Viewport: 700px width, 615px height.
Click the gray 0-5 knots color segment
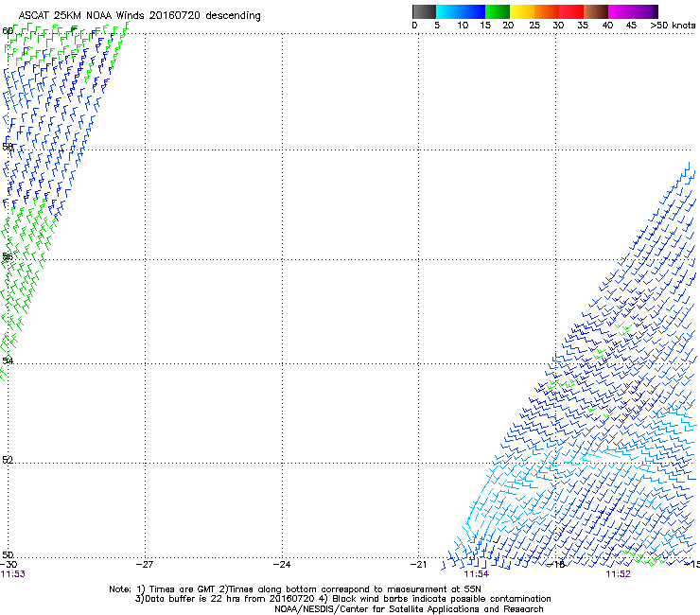(x=424, y=11)
